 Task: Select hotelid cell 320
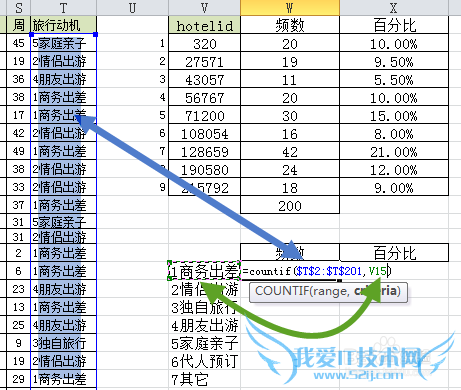click(x=204, y=43)
